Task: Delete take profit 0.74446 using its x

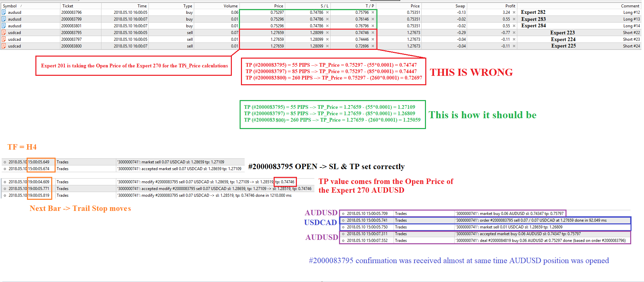Action: tap(373, 39)
